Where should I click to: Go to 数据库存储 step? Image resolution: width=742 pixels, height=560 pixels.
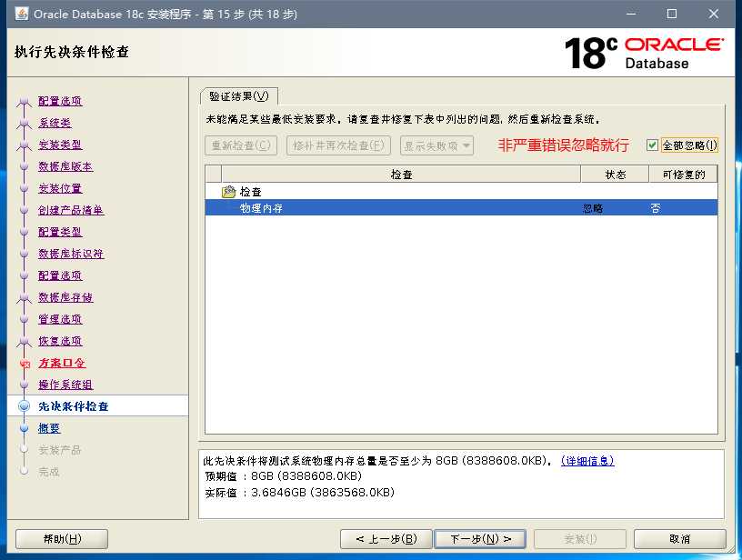point(65,297)
